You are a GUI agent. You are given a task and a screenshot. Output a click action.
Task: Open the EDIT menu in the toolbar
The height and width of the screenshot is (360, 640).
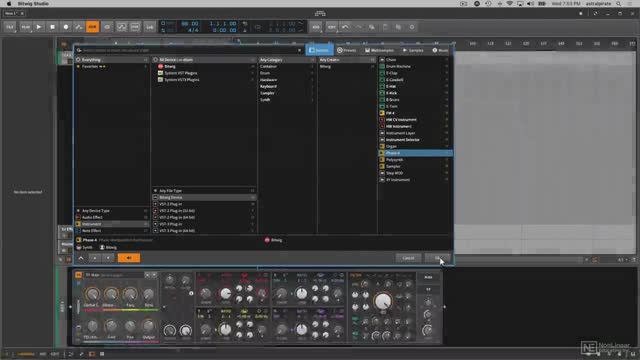331,27
